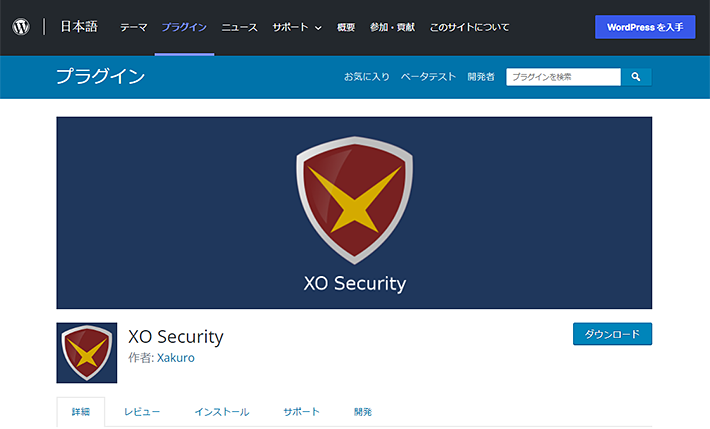Open the 開発者 link
Viewport: 710px width, 429px height.
pos(481,77)
